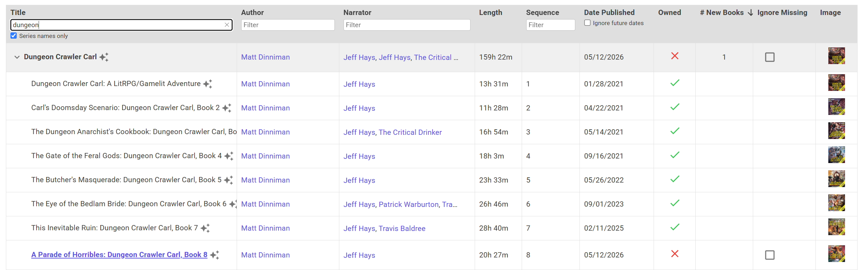Enable Ignore future dates checkbox
The height and width of the screenshot is (270, 868).
point(587,23)
